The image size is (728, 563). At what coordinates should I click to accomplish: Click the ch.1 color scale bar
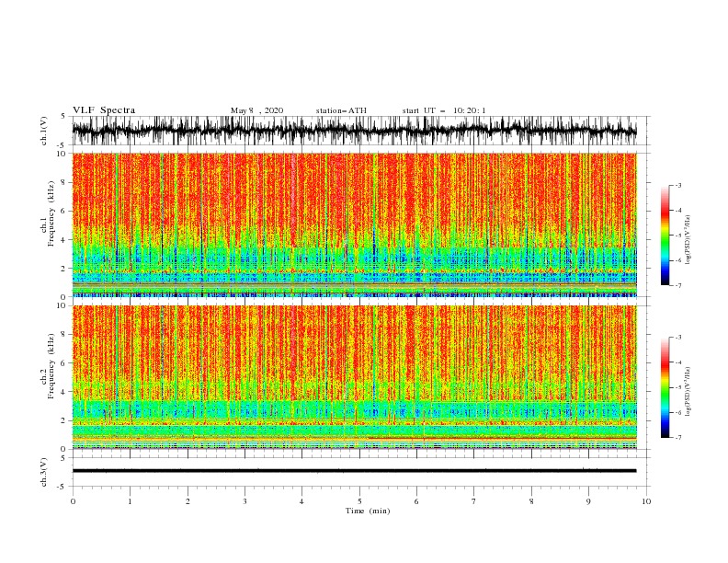point(665,236)
